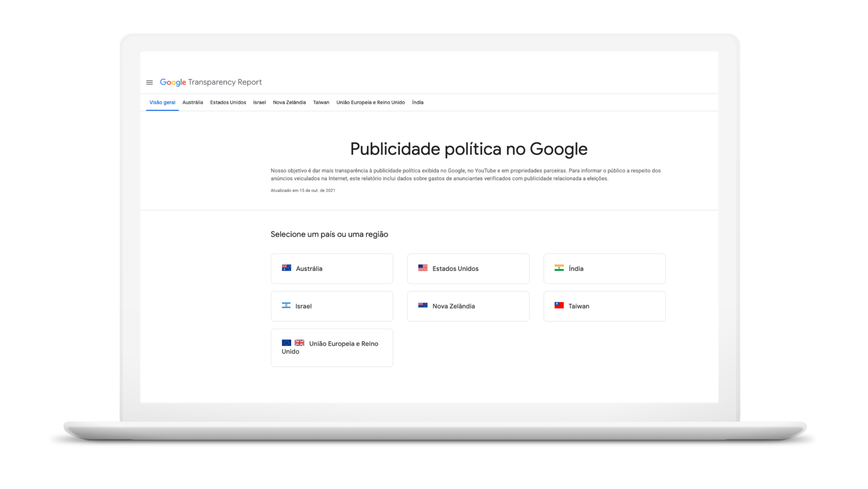Select the Estados Unidos tab

click(x=228, y=103)
